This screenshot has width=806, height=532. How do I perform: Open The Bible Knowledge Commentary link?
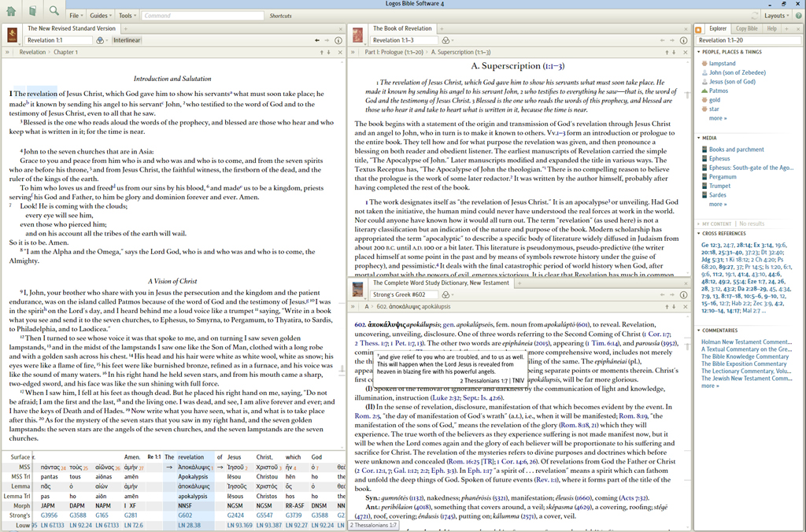[745, 357]
